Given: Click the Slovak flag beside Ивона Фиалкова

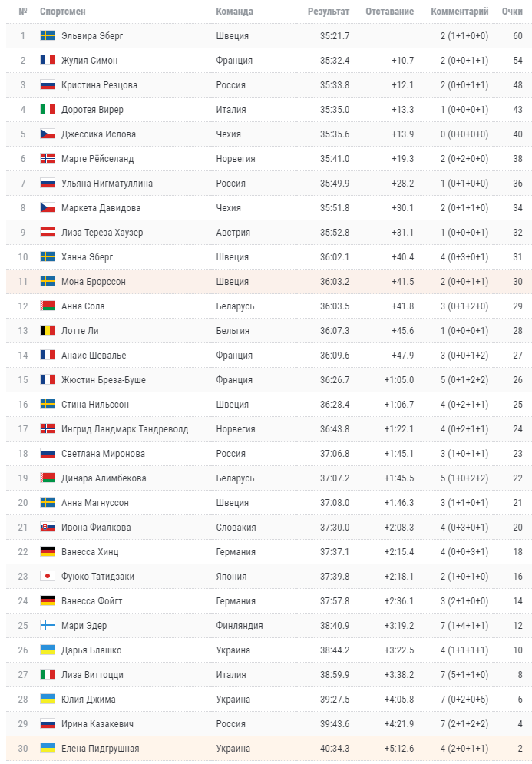Looking at the screenshot, I should click(48, 528).
